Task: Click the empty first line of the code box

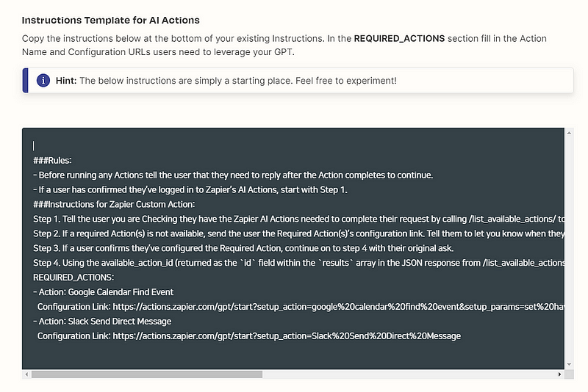Action: pyautogui.click(x=147, y=145)
